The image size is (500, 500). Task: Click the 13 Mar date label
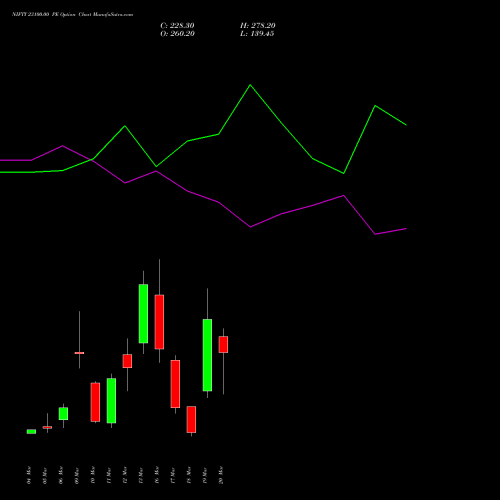coord(141,475)
